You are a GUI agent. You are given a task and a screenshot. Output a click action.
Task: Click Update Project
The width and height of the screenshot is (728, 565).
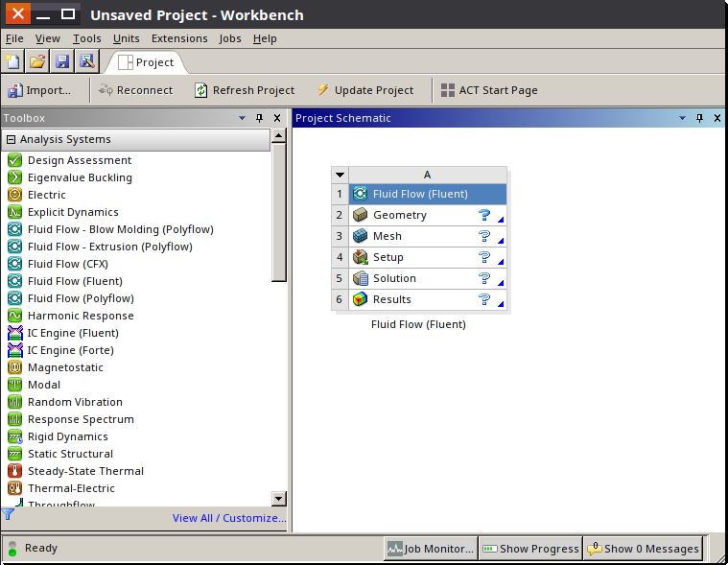(365, 90)
